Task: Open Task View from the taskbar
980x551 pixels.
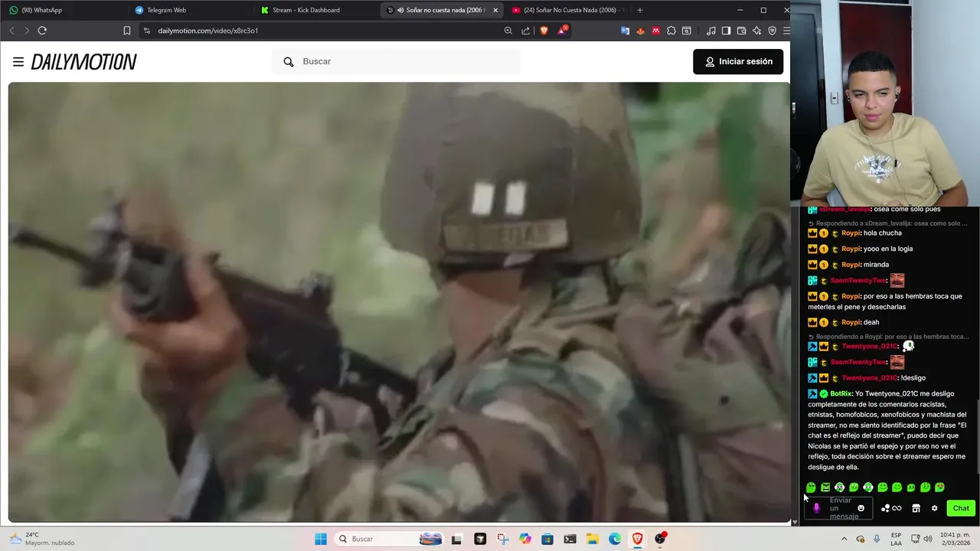Action: tap(456, 539)
